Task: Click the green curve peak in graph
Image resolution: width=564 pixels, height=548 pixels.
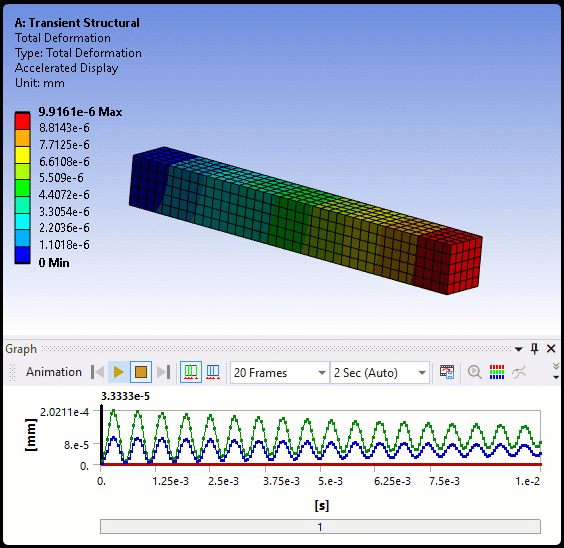Action: 114,410
